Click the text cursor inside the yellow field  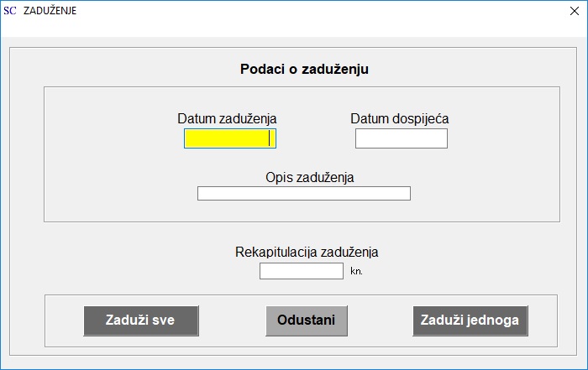270,138
